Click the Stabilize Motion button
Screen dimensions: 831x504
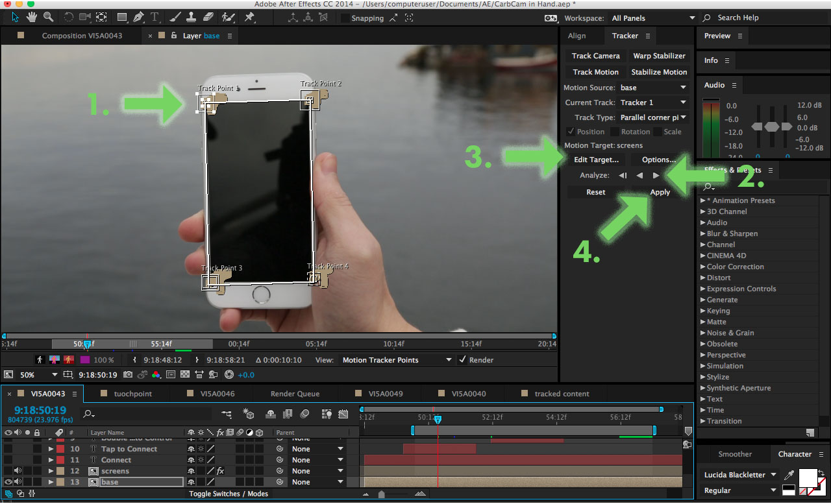click(x=659, y=72)
